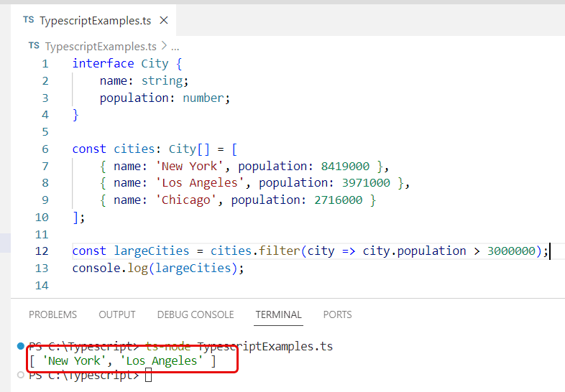The width and height of the screenshot is (565, 392).
Task: Click the 'string' type on line 2
Action: [x=162, y=80]
